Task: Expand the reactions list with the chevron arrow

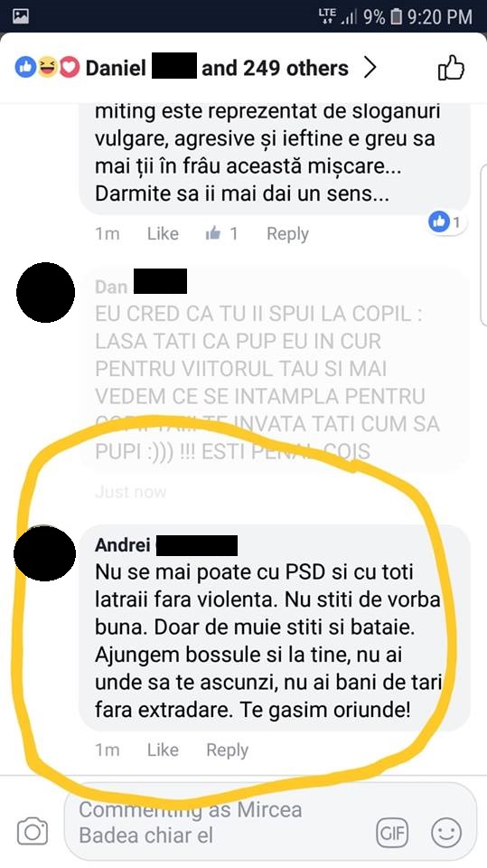Action: click(370, 68)
